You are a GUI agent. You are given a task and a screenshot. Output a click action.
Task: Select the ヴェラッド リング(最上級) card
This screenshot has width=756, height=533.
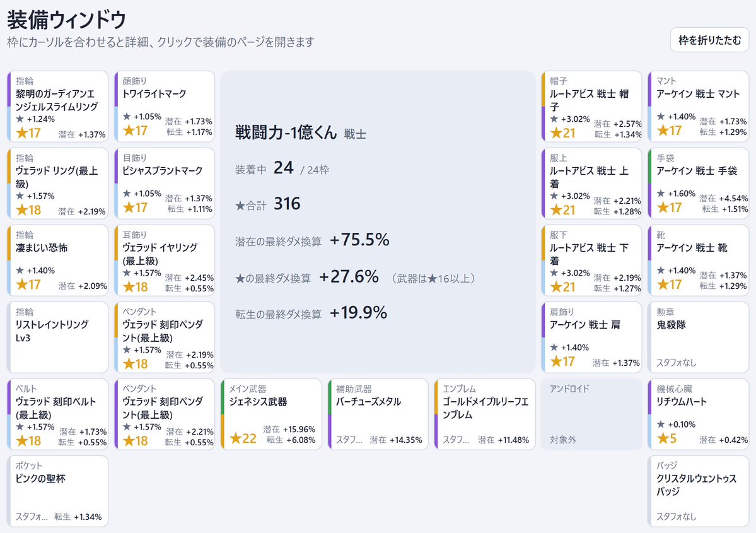[58, 184]
